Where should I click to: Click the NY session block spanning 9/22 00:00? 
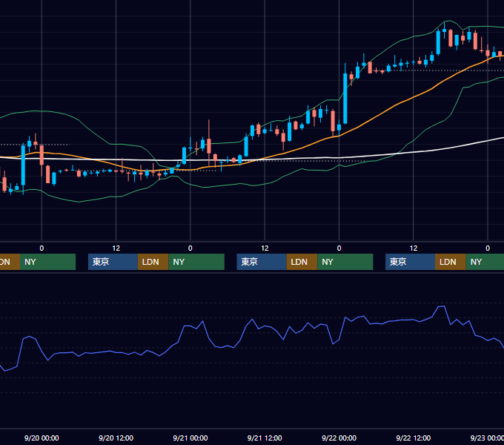[345, 262]
